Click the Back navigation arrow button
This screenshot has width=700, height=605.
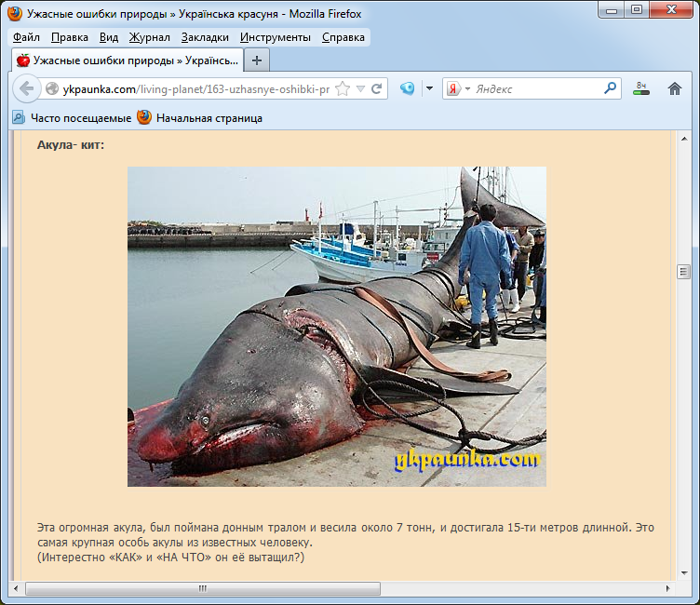coord(27,89)
